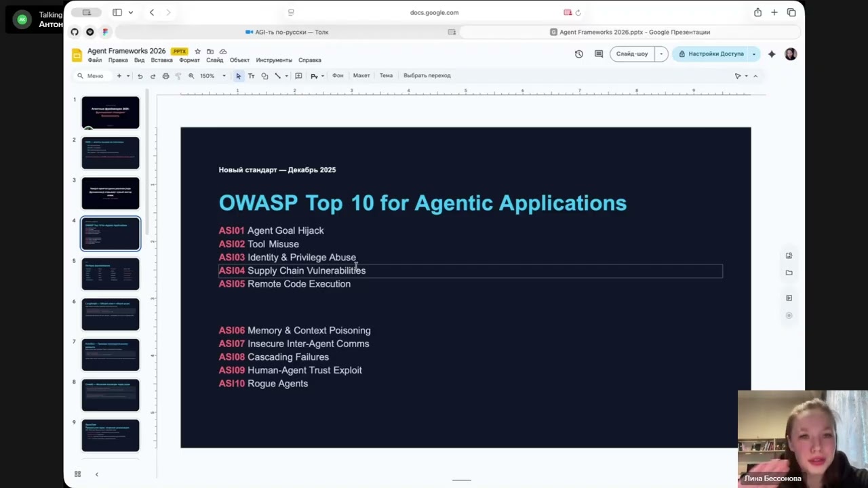Open the Инструменты menu
This screenshot has height=488, width=868.
coord(274,60)
